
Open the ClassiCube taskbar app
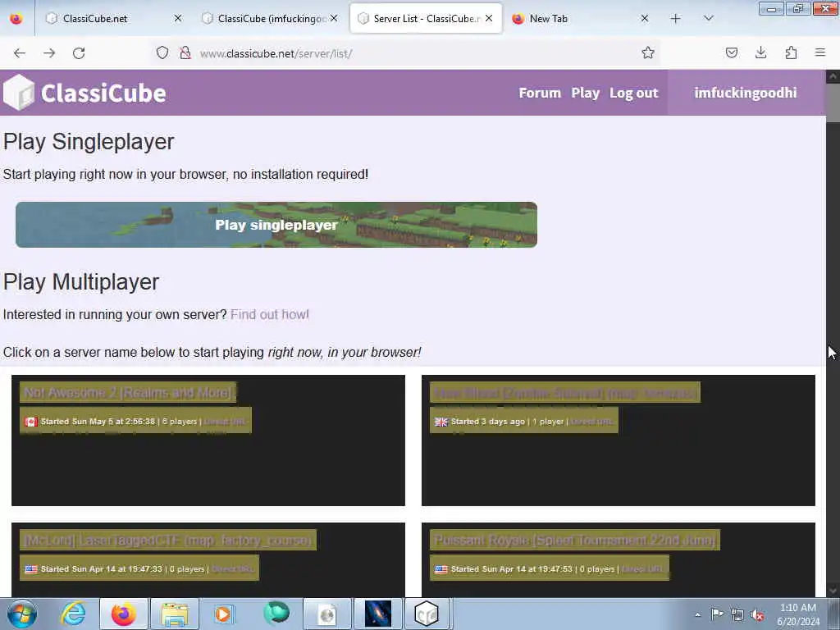(x=427, y=614)
